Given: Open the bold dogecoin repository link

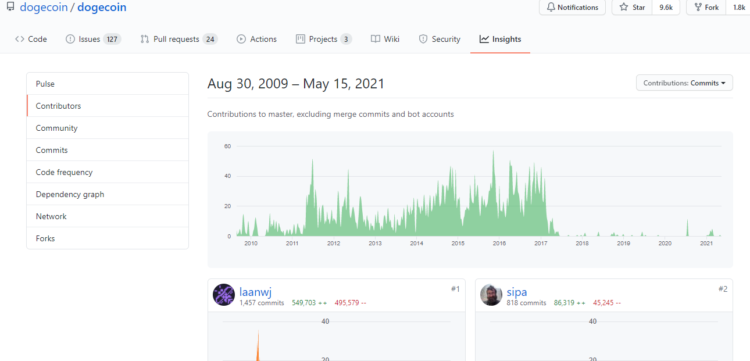Looking at the screenshot, I should point(102,7).
